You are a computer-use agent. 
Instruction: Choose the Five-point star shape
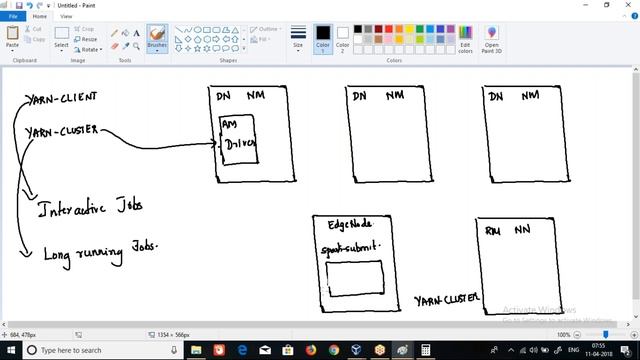click(x=198, y=48)
